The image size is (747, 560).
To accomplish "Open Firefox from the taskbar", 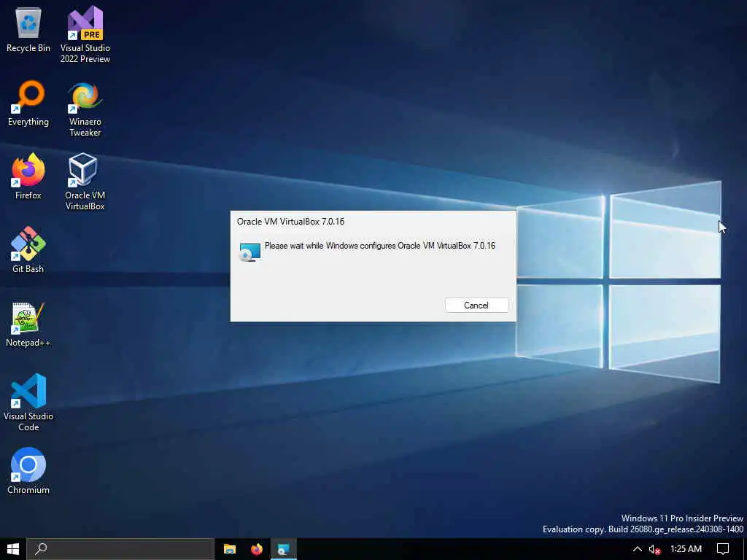I will pyautogui.click(x=257, y=549).
